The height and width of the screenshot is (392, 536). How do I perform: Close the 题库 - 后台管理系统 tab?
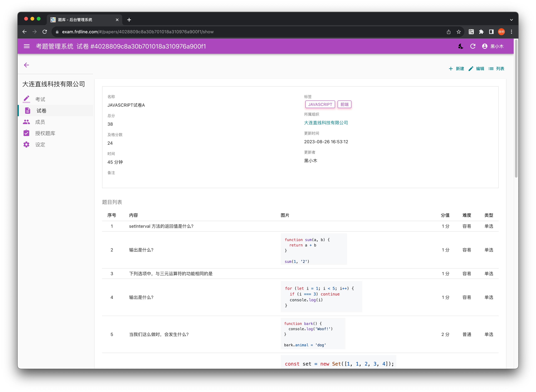[x=117, y=20]
